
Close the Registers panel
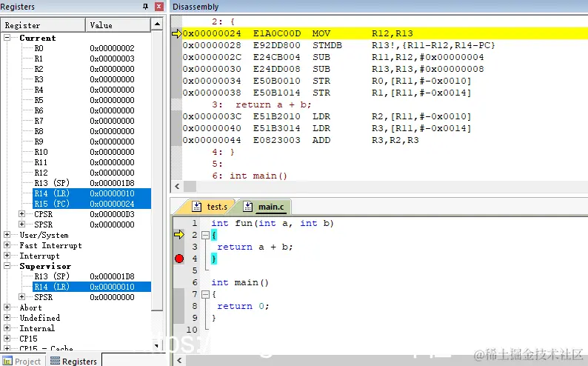pyautogui.click(x=159, y=7)
